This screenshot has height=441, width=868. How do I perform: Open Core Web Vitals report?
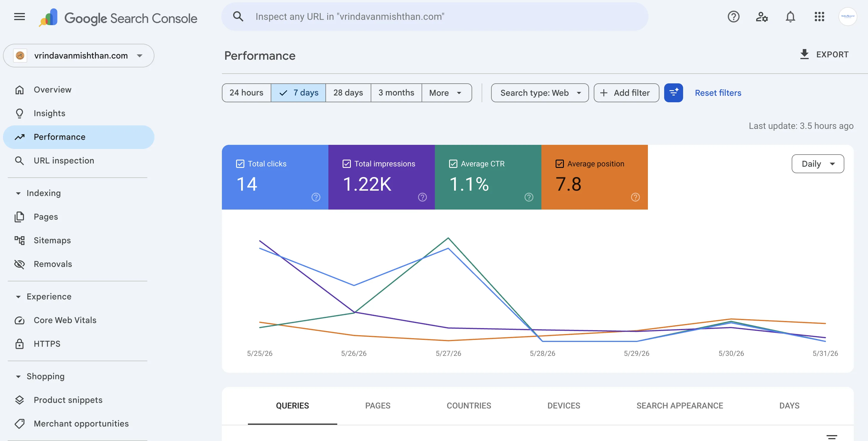78,320
